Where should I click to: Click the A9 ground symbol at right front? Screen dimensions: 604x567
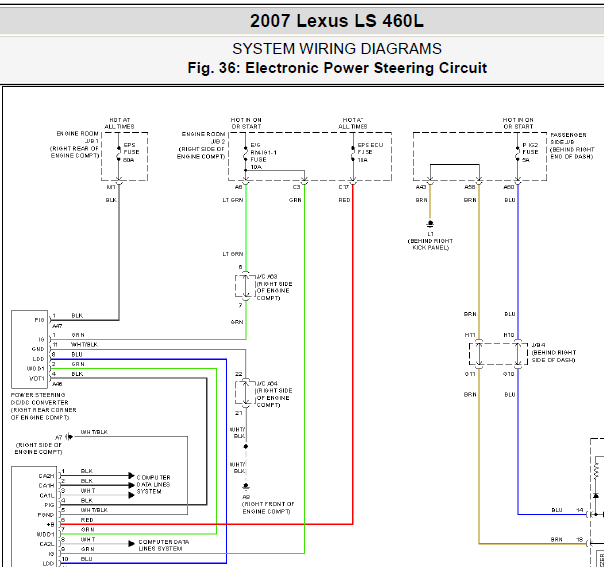click(246, 484)
